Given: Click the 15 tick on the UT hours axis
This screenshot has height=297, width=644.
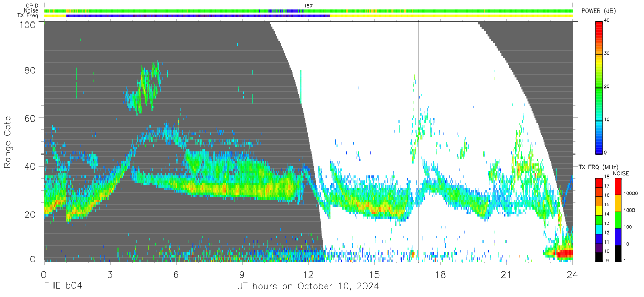Looking at the screenshot, I should [x=374, y=274].
